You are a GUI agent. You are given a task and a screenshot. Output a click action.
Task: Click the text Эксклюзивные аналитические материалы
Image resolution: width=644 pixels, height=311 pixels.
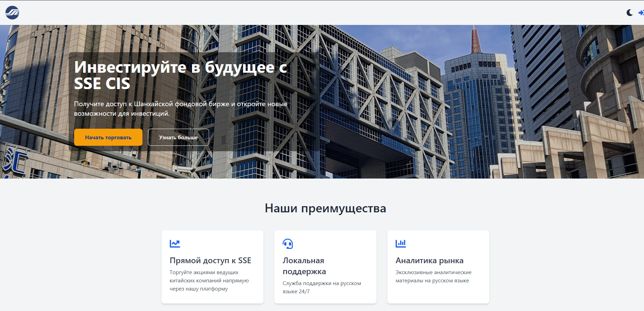pos(433,277)
